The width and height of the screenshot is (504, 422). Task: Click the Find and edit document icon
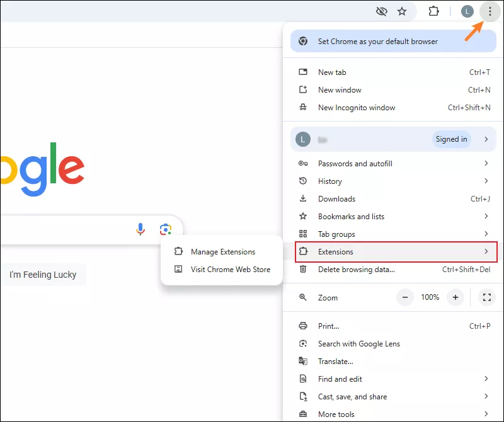[303, 379]
